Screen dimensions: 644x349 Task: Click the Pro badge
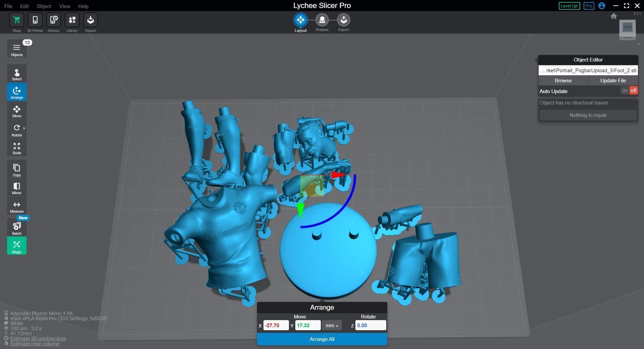pos(589,6)
